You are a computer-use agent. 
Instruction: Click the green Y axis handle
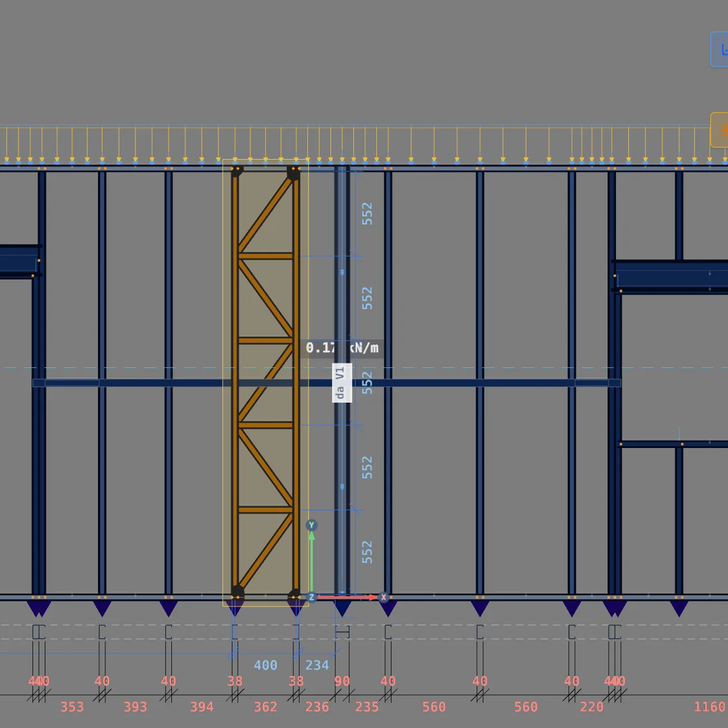tap(311, 525)
